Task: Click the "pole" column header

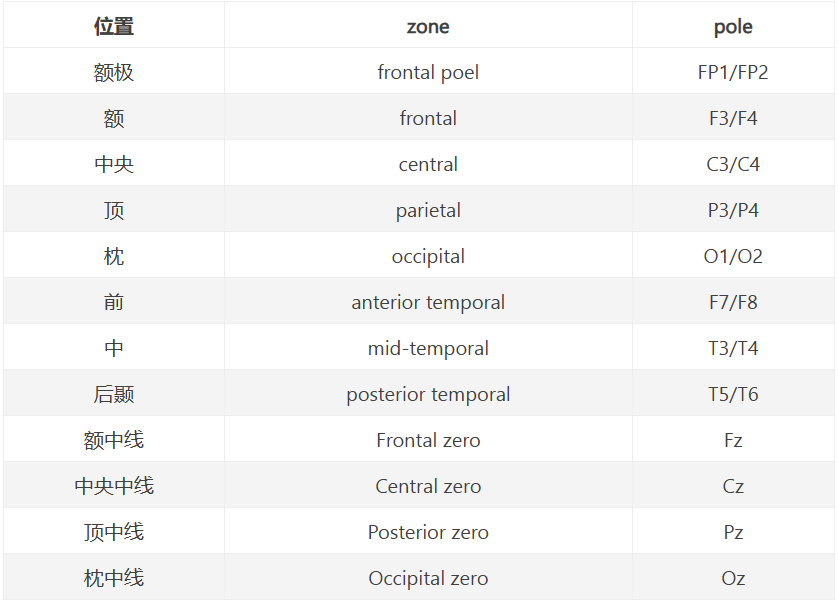Action: 733,27
